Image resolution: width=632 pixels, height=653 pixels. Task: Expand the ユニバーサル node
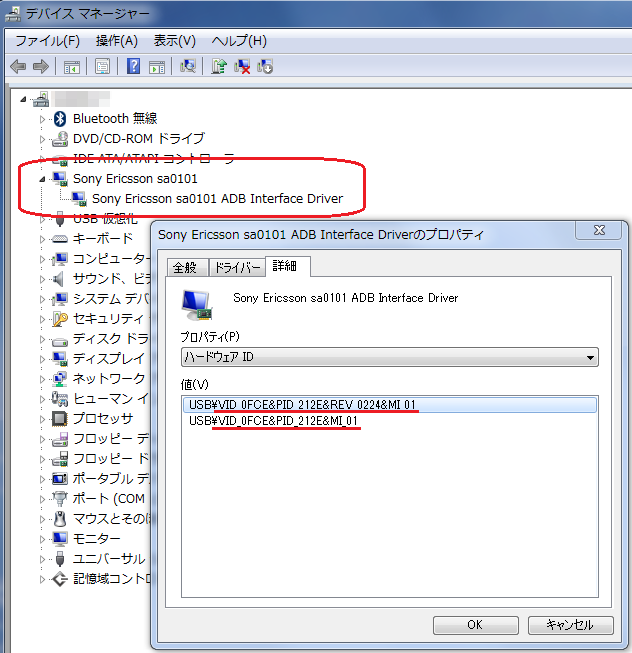coord(42,559)
